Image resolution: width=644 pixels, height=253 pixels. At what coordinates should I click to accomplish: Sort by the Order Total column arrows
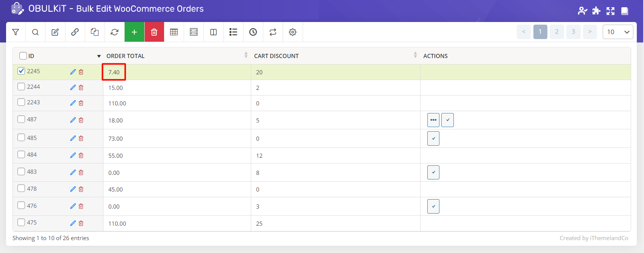[246, 55]
